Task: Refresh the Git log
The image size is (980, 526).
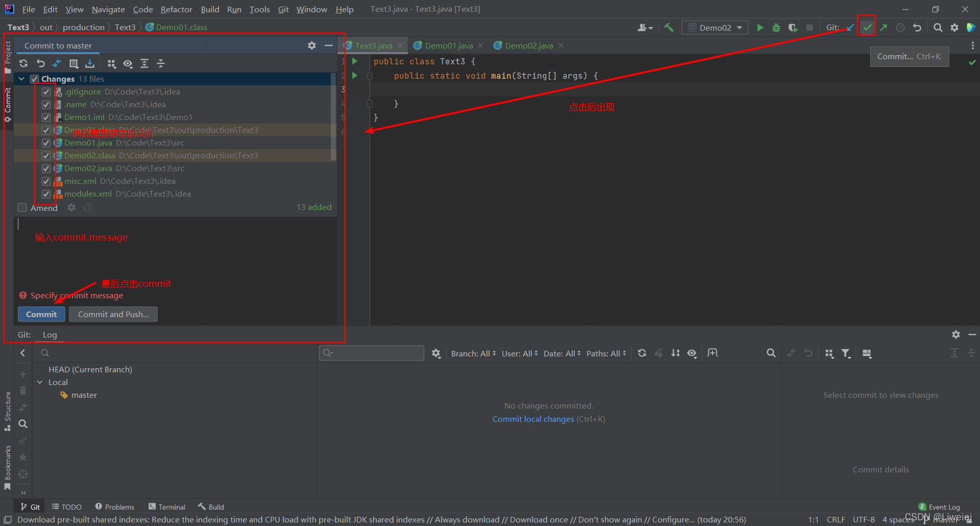Action: (x=642, y=353)
